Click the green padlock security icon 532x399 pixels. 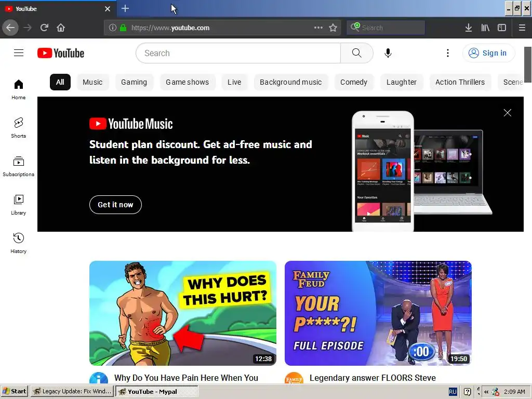click(123, 28)
